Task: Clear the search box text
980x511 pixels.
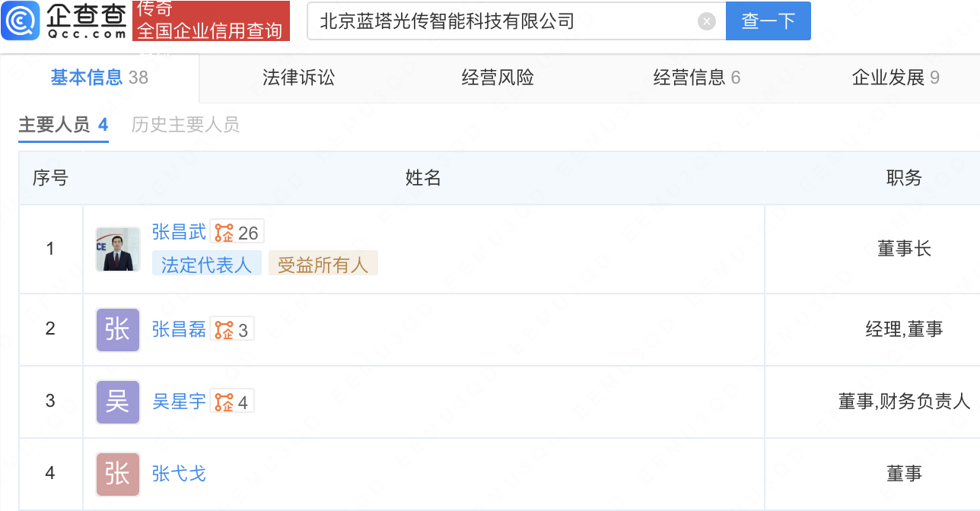Action: click(x=707, y=21)
